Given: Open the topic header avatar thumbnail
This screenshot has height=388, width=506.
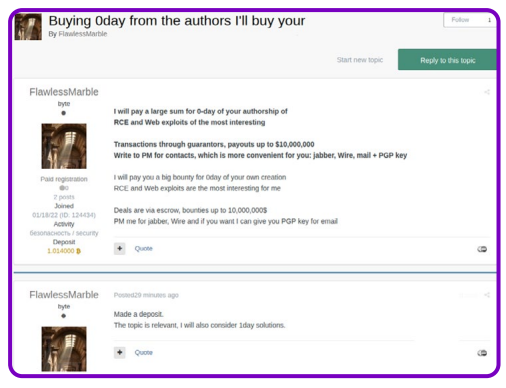Looking at the screenshot, I should click(x=28, y=26).
